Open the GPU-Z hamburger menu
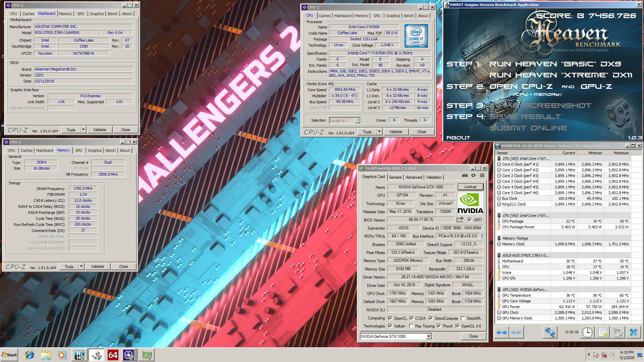 coord(482,175)
